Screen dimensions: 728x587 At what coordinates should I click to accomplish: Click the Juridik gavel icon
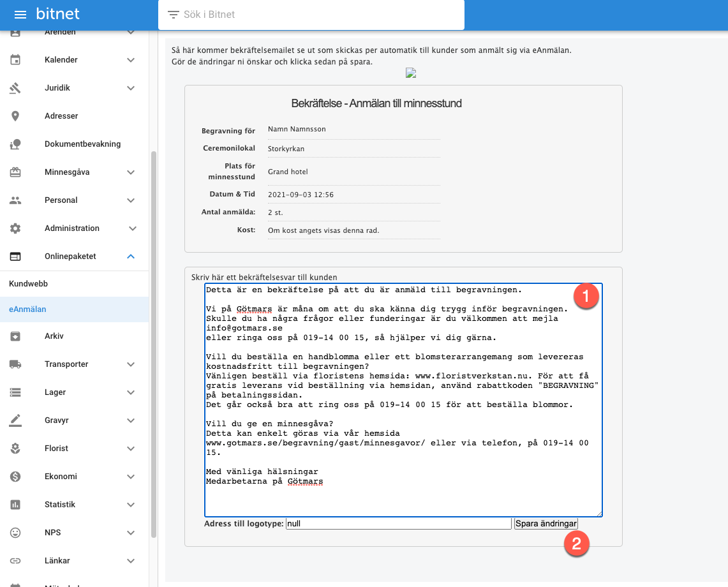tap(15, 88)
